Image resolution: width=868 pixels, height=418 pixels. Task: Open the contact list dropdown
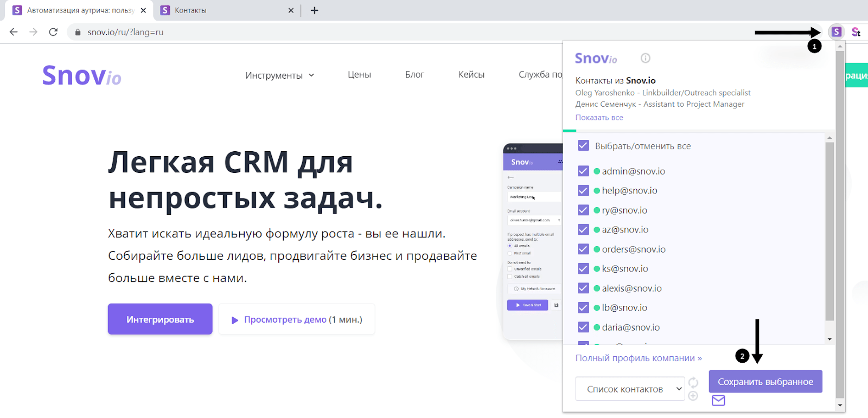(630, 389)
